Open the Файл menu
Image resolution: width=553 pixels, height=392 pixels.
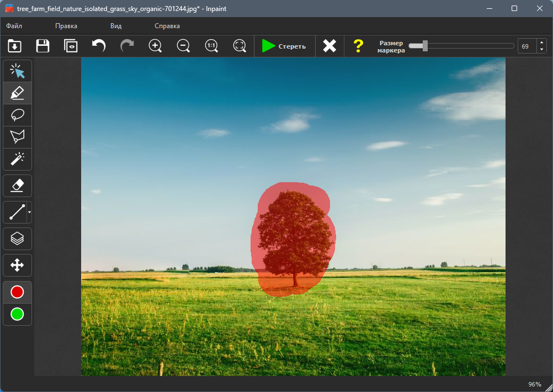pos(14,26)
